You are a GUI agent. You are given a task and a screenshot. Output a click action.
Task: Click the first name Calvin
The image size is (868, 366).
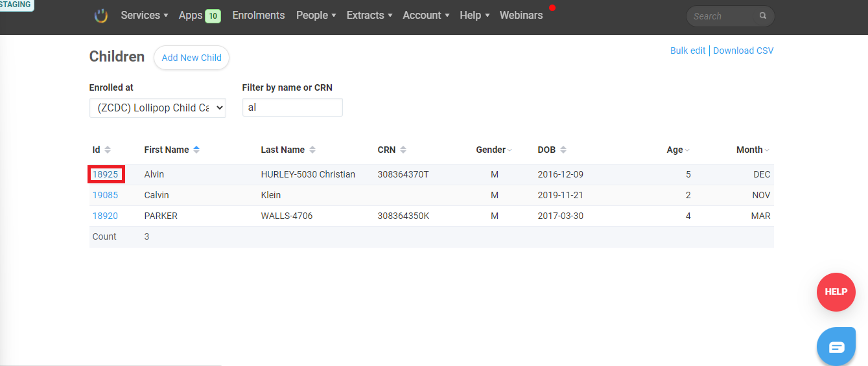pyautogui.click(x=156, y=195)
